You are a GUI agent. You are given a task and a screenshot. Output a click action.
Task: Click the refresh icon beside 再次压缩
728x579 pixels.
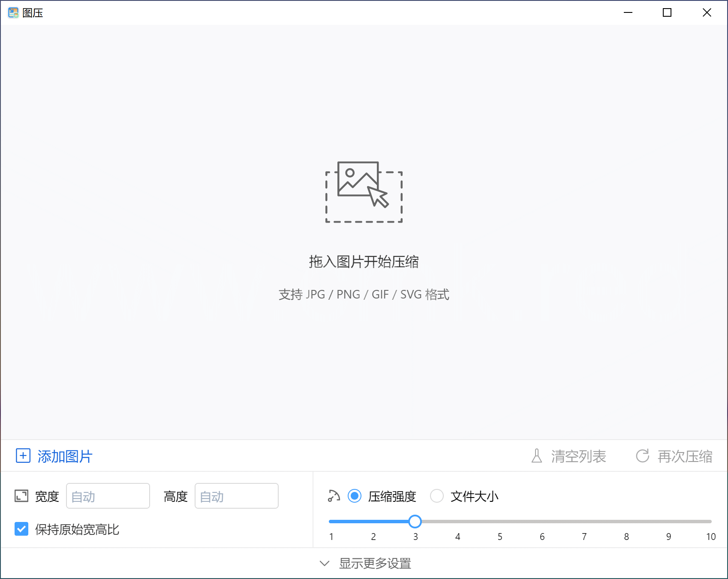(642, 456)
